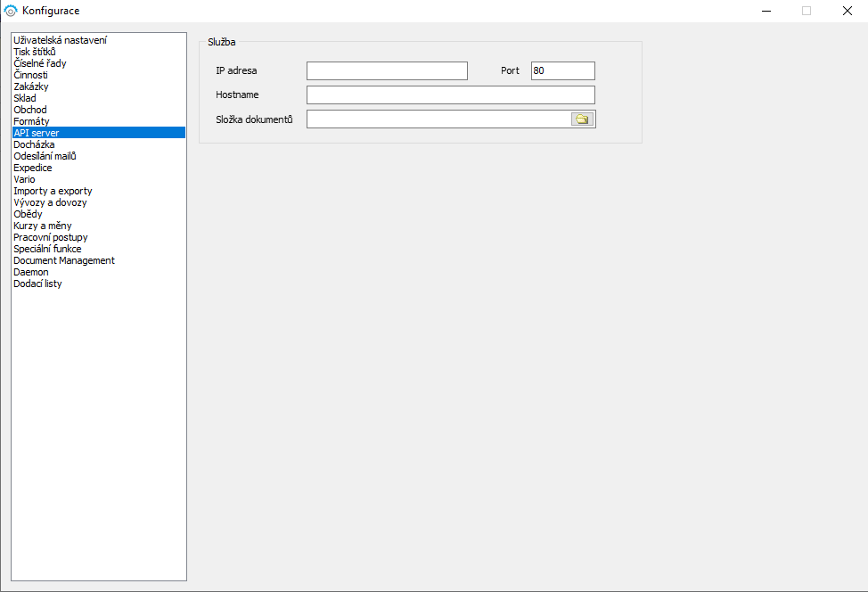Screen dimensions: 868x592
Task: Go to Činnosti settings
Action: [x=99, y=75]
